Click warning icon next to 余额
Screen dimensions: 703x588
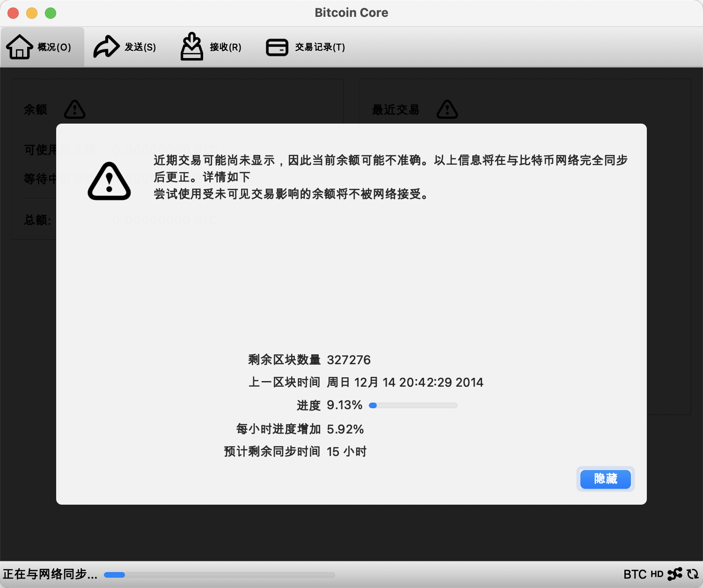75,109
